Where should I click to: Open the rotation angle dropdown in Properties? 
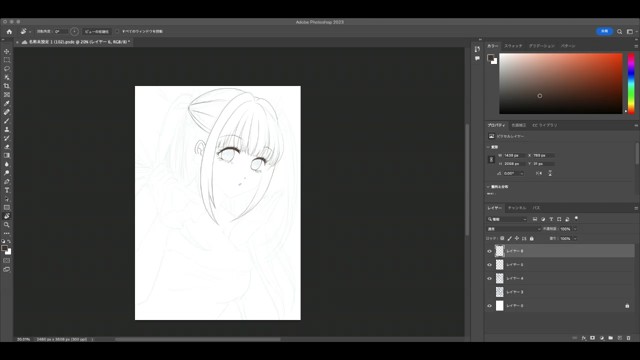pos(522,173)
